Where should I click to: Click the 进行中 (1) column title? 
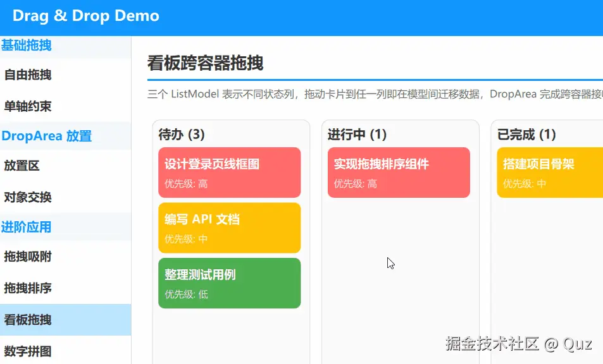pos(357,135)
